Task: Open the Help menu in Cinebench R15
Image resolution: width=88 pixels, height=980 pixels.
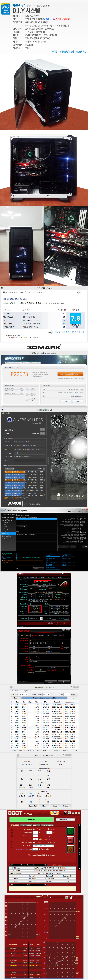Action: (8, 413)
